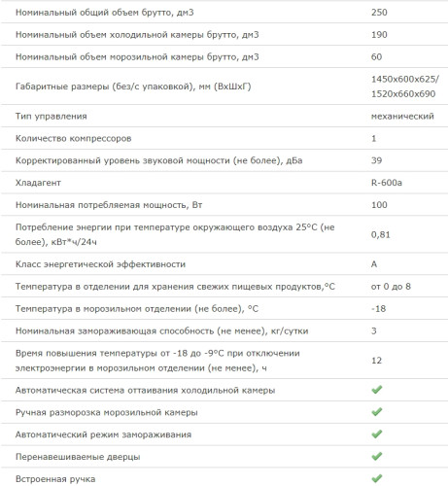The width and height of the screenshot is (448, 486).
Task: Click checkmark for Автоматическая система оттаивания
Action: (377, 390)
